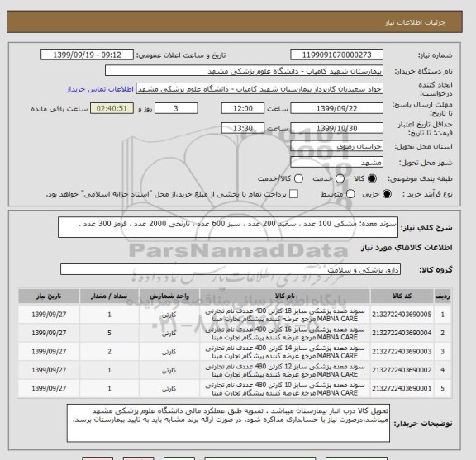This screenshot has height=460, width=476.
Task: Click the size 18 stomach tube item name
Action: point(285,315)
